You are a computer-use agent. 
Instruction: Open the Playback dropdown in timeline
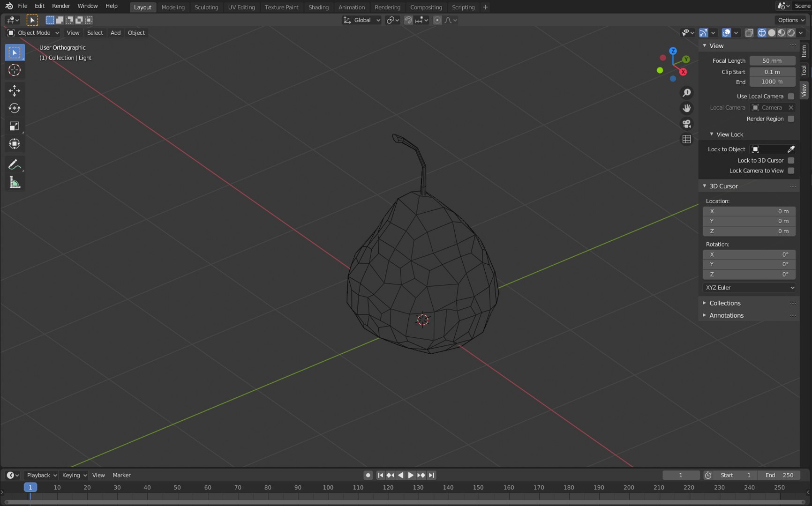tap(41, 475)
